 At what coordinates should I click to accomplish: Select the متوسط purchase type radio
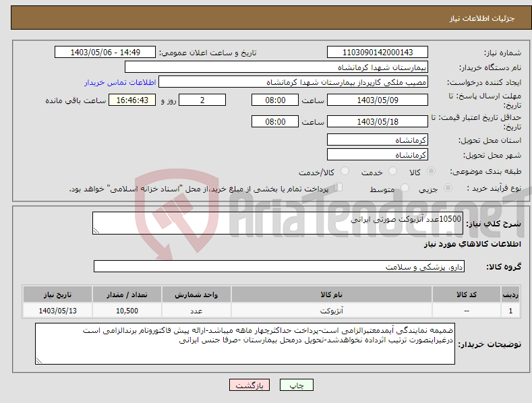tap(405, 188)
